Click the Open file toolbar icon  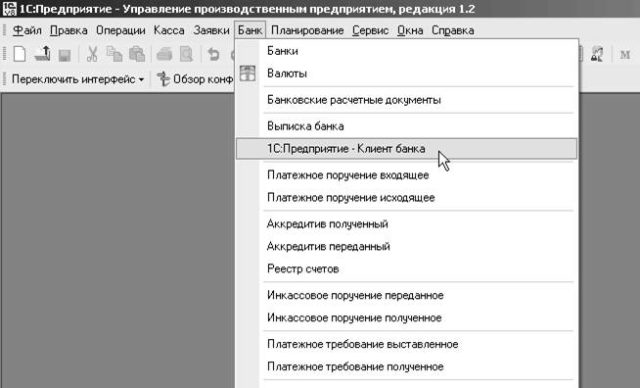tap(42, 54)
